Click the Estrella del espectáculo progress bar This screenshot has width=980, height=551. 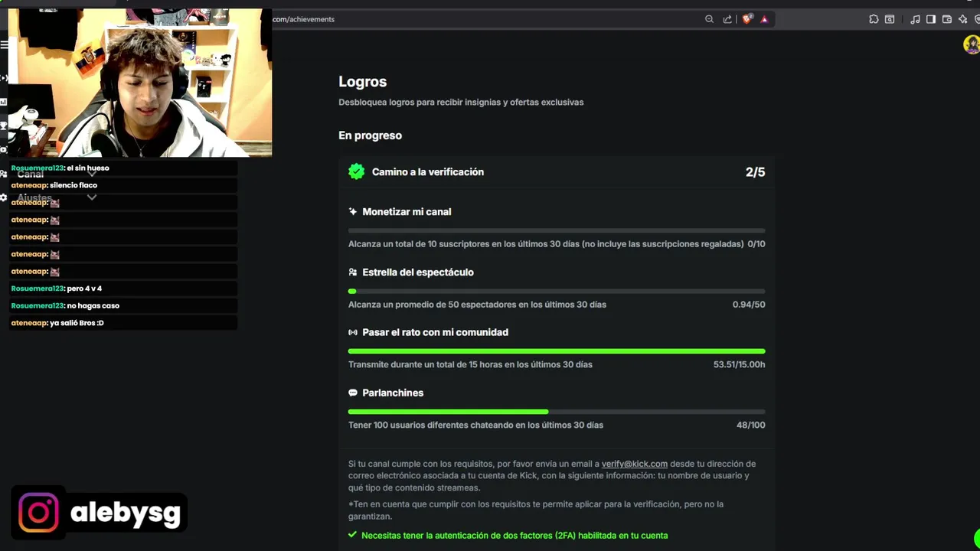pos(557,291)
